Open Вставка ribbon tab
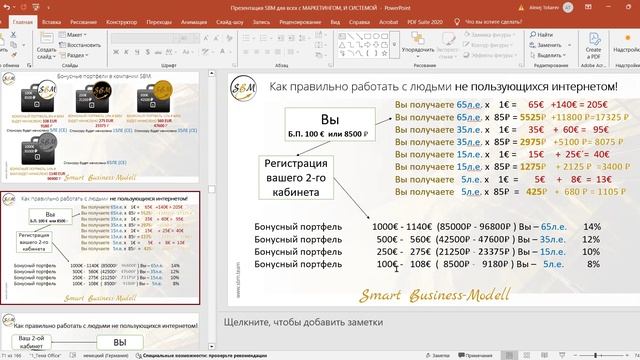This screenshot has width=640, height=360. pyautogui.click(x=51, y=22)
